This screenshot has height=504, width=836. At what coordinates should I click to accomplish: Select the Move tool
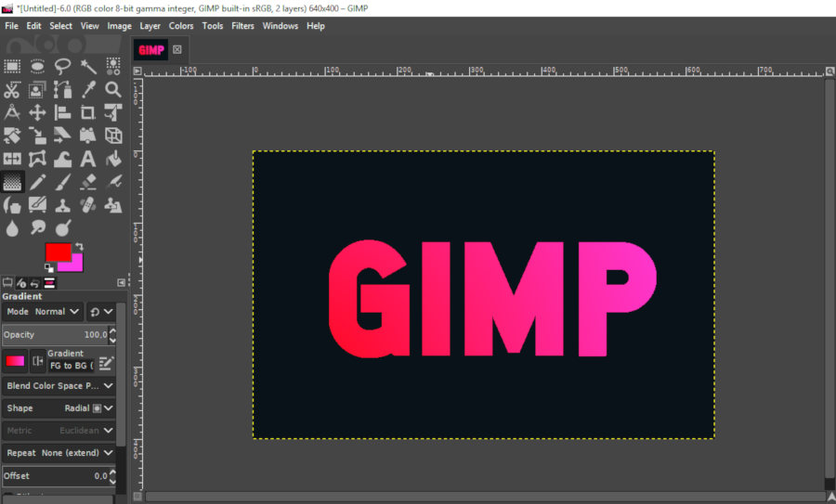coord(37,112)
